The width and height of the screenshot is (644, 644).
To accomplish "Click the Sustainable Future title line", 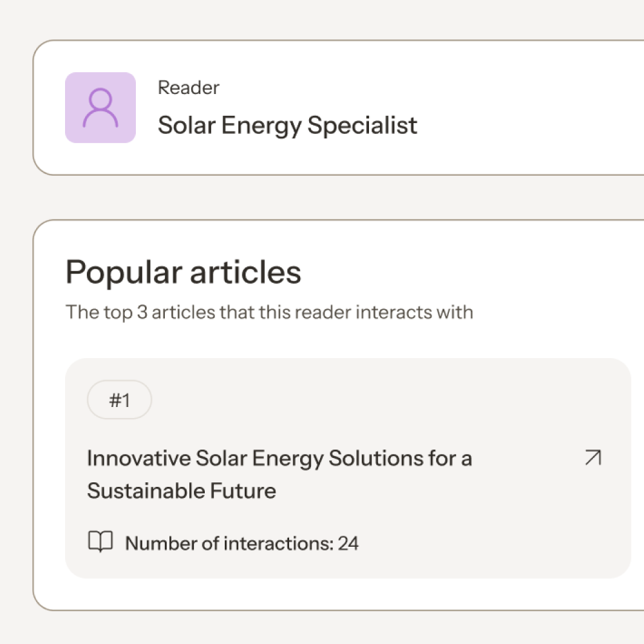I will [x=182, y=491].
